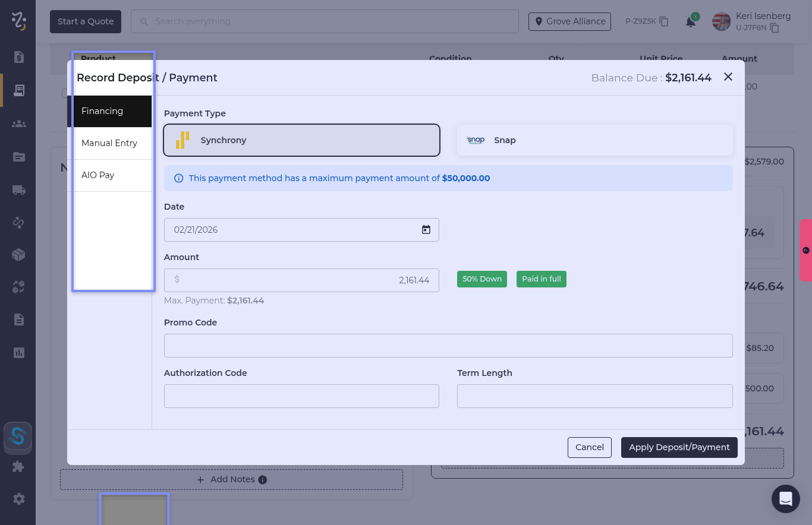Choose the Paid in full option
This screenshot has height=525, width=812.
pos(541,279)
